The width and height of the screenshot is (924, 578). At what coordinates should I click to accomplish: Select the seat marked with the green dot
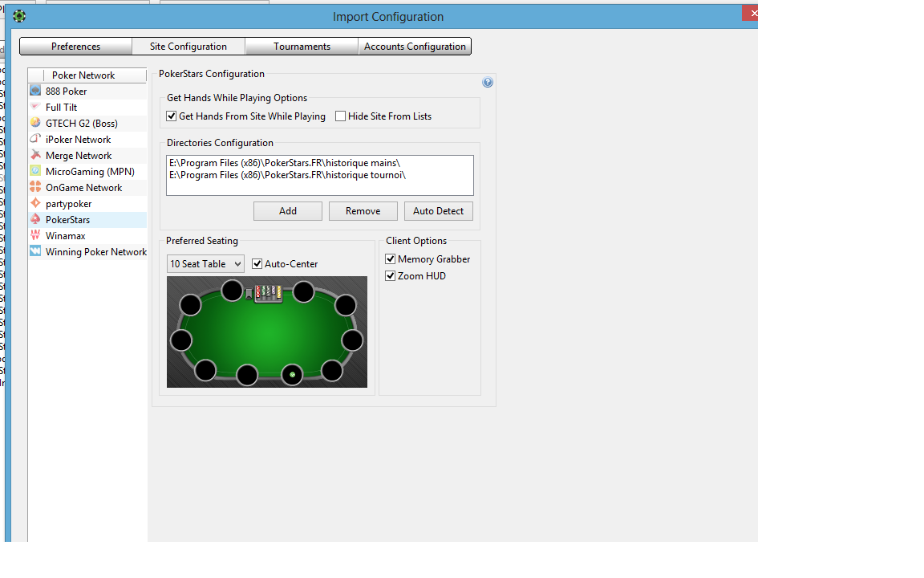[x=292, y=375]
